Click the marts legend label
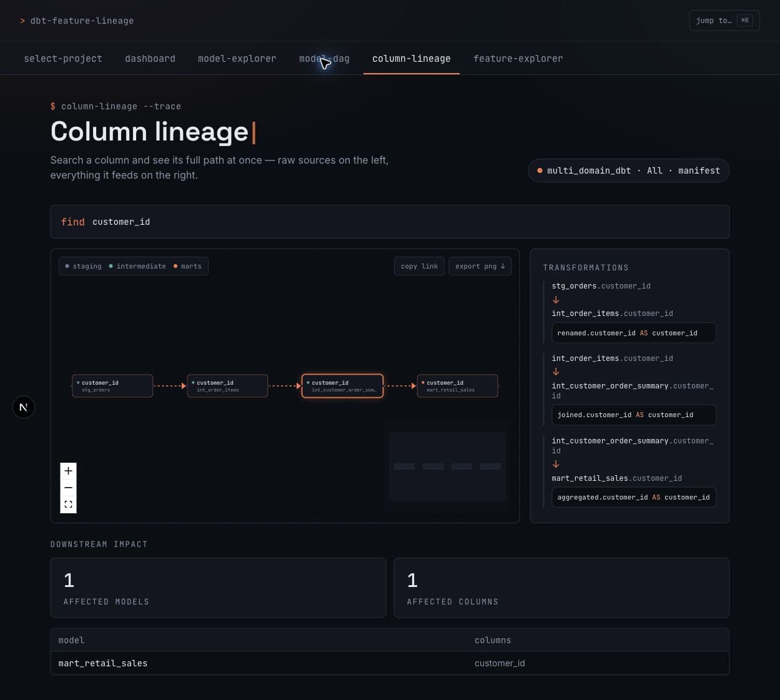Image resolution: width=780 pixels, height=700 pixels. coord(187,266)
